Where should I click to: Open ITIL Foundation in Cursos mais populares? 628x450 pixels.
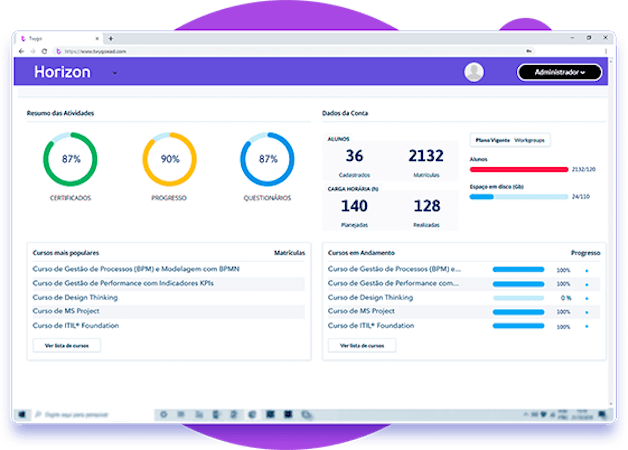(76, 325)
